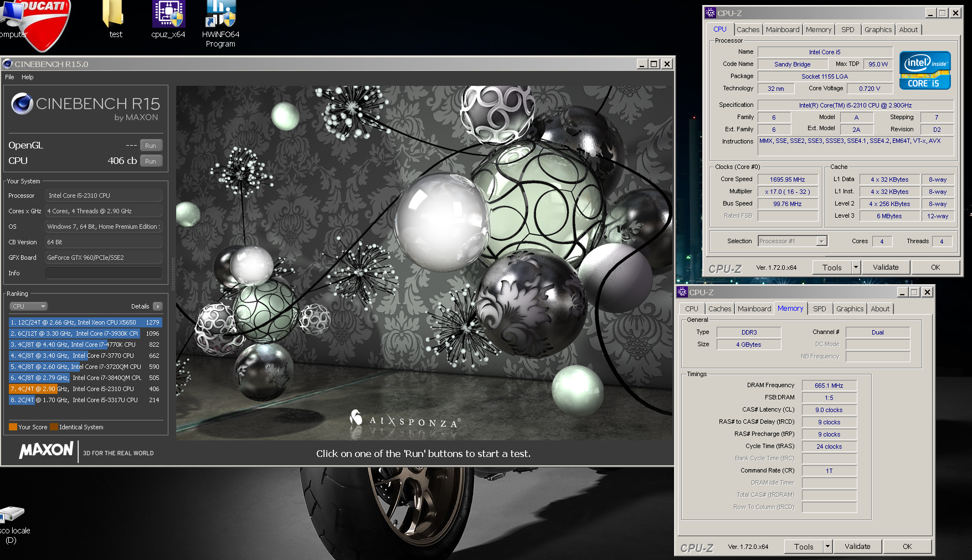Click the Cinebench rendered scene preview

click(x=423, y=263)
